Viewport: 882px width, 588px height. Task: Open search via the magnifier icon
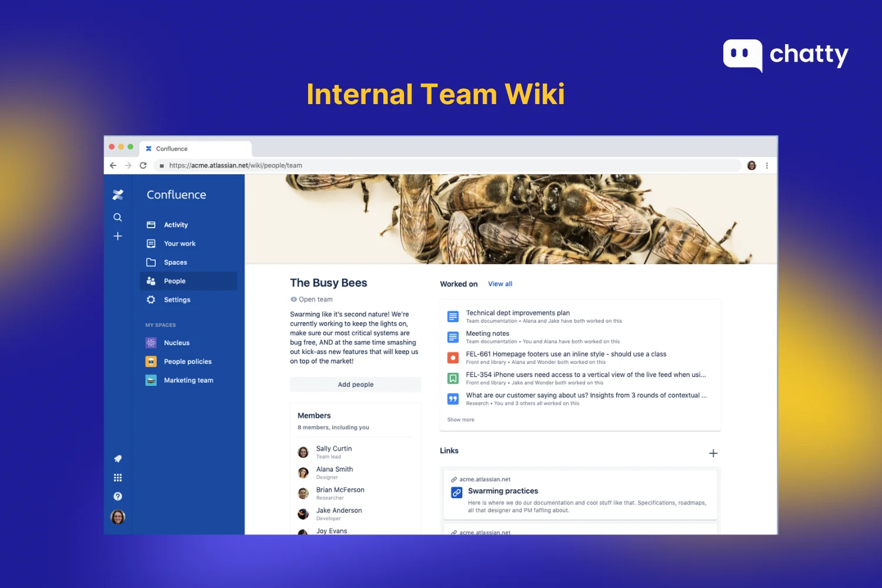pos(118,218)
